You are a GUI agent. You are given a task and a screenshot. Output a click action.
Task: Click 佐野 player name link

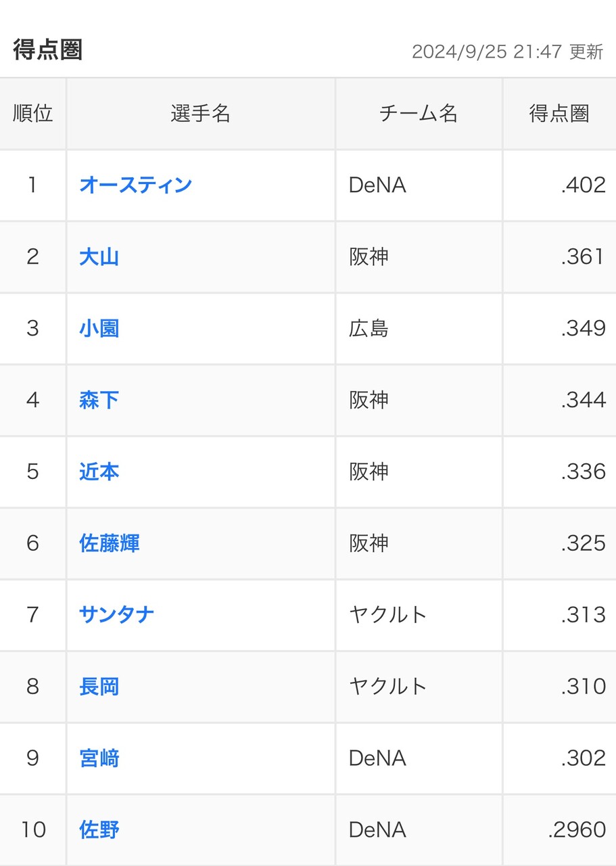[x=99, y=830]
